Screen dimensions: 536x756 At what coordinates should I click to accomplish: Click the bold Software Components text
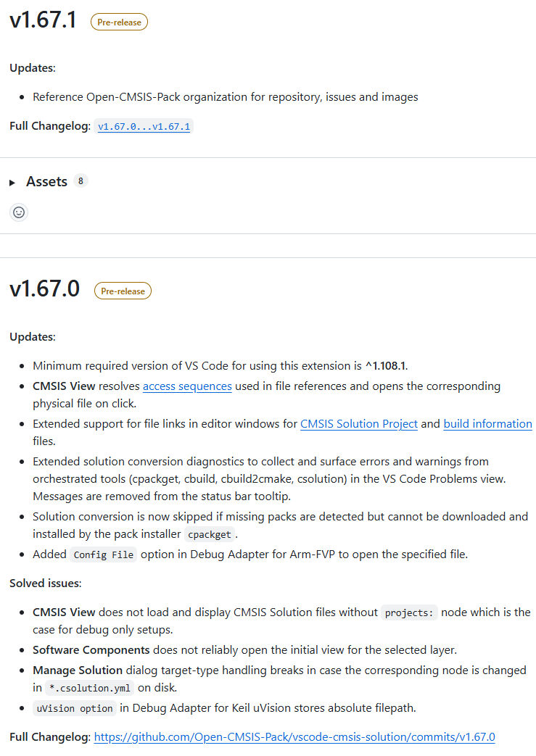point(91,649)
